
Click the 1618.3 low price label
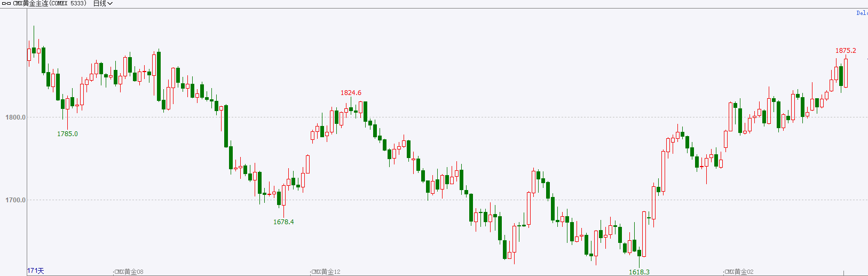point(639,272)
